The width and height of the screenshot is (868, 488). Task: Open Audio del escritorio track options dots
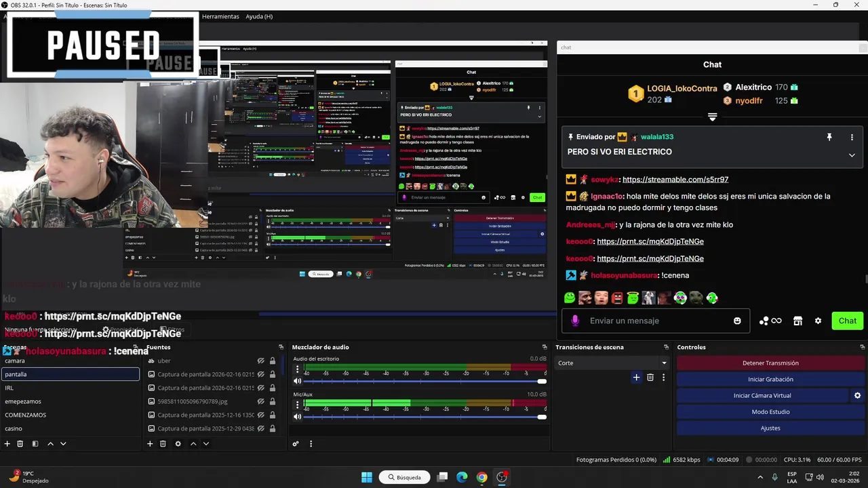pyautogui.click(x=297, y=370)
